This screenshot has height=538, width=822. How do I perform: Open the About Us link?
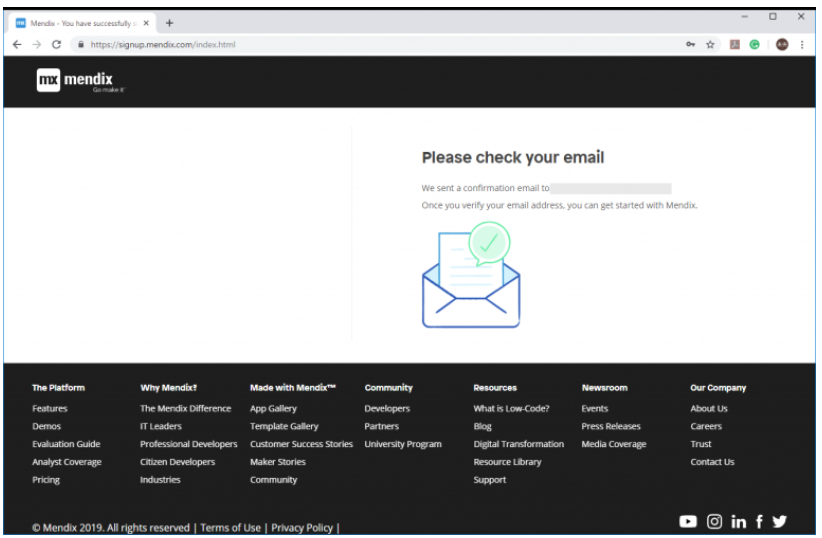[709, 408]
